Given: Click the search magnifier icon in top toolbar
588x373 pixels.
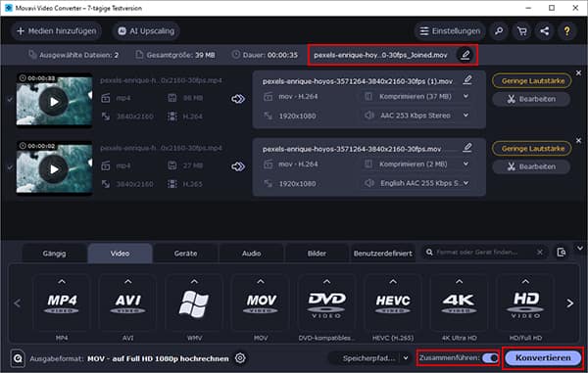Looking at the screenshot, I should [499, 31].
